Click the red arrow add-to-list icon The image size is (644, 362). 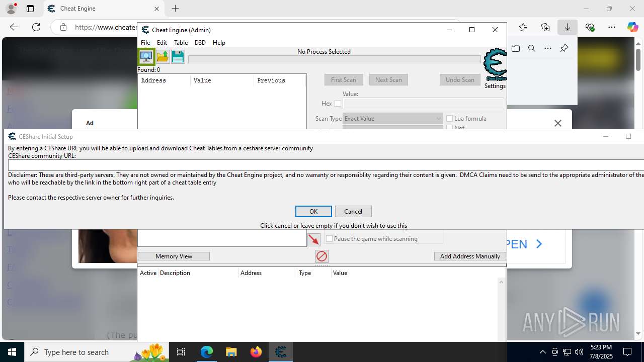314,239
